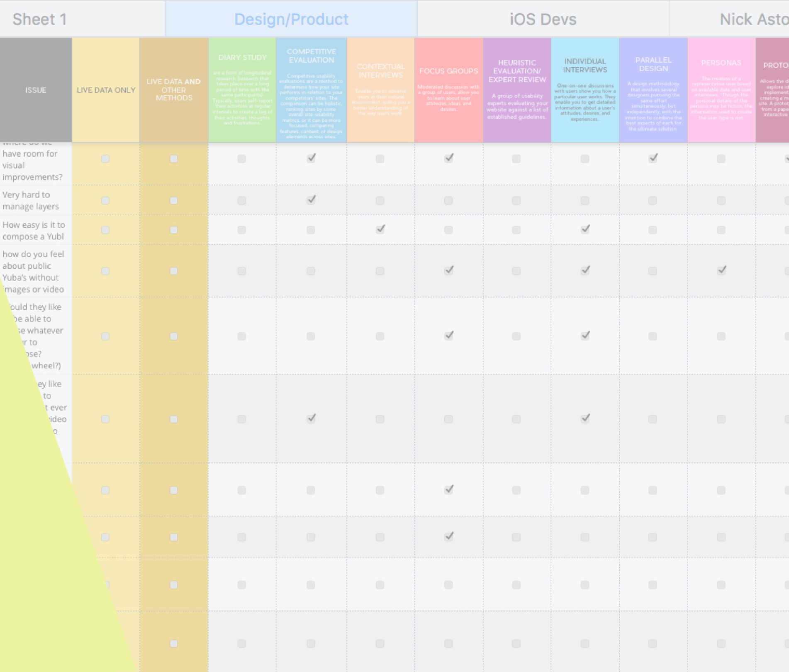This screenshot has height=672, width=789.
Task: Select the 'Very hard to manage layers' issue cell
Action: coord(31,200)
